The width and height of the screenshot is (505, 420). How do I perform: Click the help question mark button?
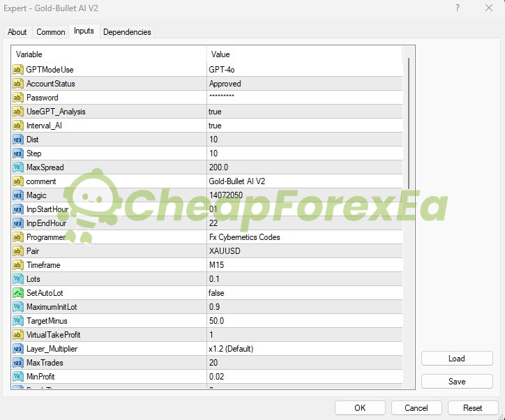(x=458, y=8)
